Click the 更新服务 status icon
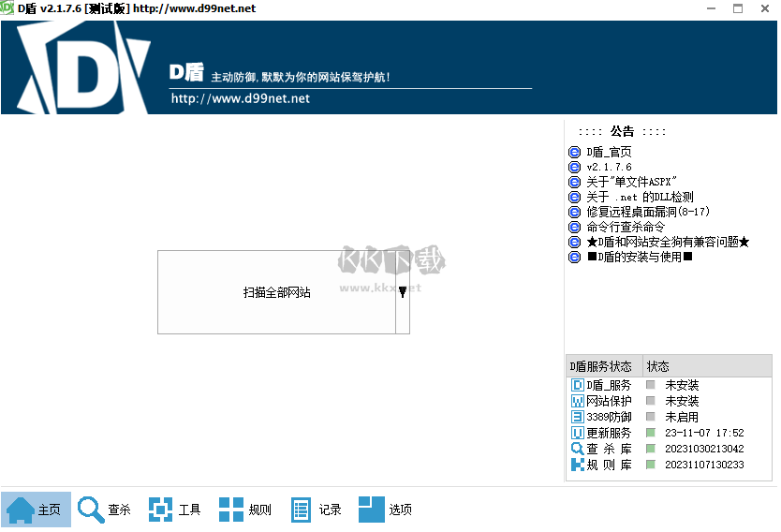Viewport: 781px width, 532px height. pyautogui.click(x=578, y=433)
